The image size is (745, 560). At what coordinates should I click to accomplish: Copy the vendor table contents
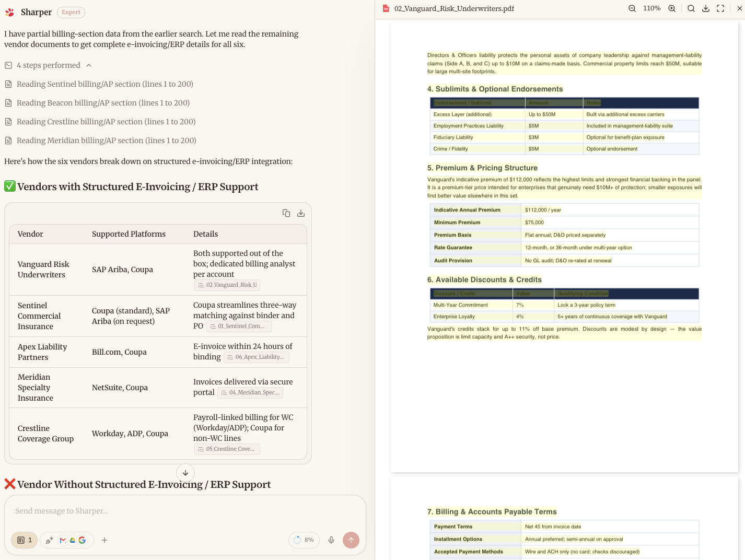286,213
